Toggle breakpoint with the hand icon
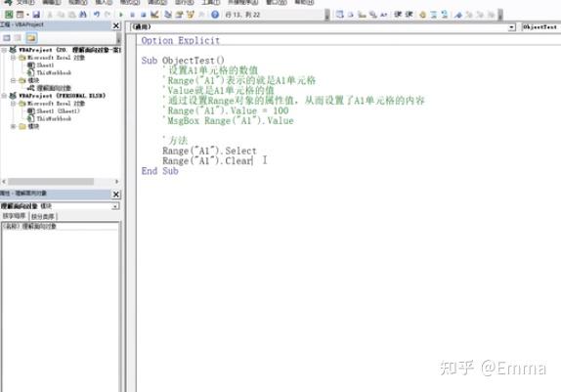Image resolution: width=561 pixels, height=392 pixels. coord(422,15)
